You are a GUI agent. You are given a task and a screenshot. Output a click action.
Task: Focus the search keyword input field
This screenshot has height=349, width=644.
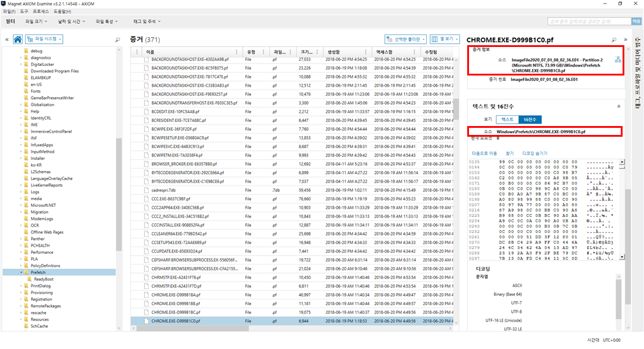click(x=589, y=21)
